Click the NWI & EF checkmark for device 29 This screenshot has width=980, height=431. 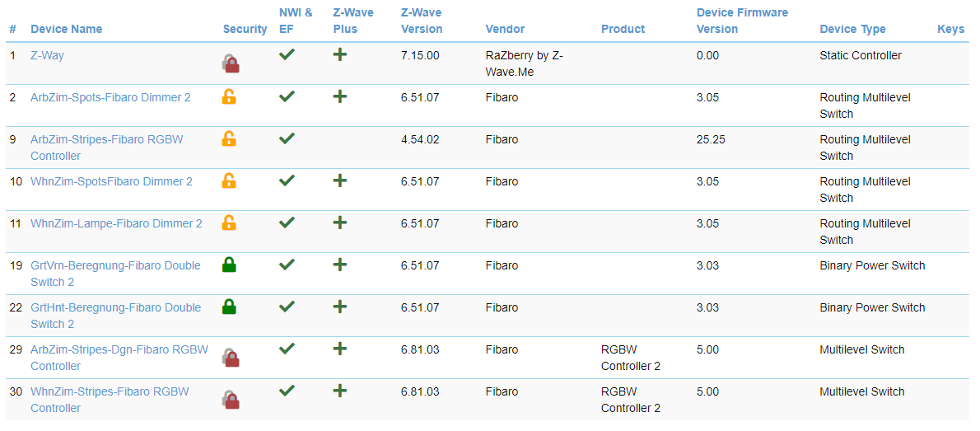[287, 349]
